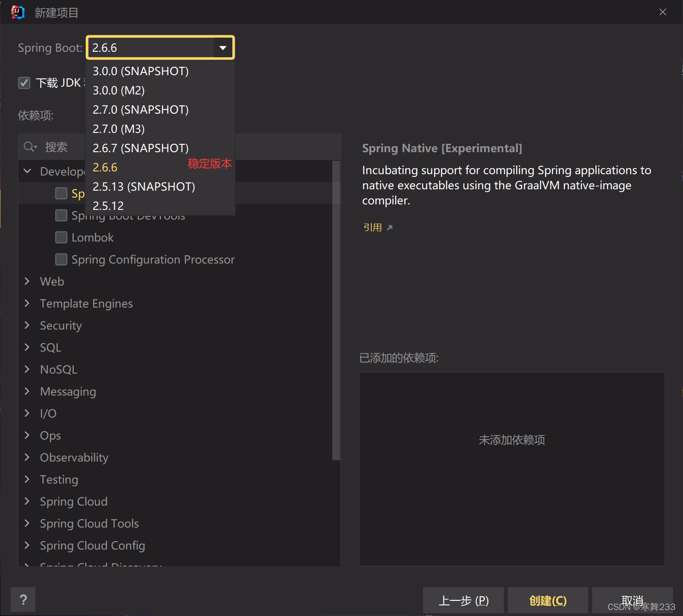Viewport: 683px width, 616px height.
Task: Expand the NoSQL category
Action: [27, 369]
